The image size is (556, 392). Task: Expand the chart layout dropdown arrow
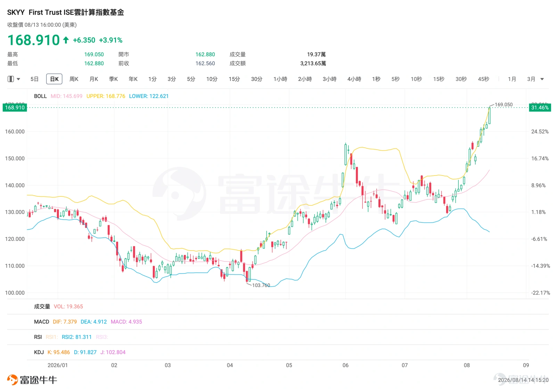(x=18, y=79)
